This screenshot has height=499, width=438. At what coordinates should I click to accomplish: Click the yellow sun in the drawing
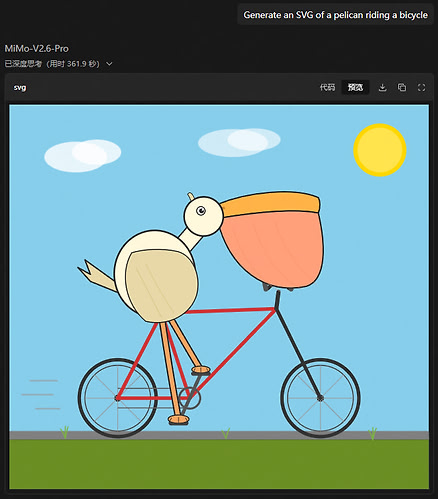pos(380,150)
